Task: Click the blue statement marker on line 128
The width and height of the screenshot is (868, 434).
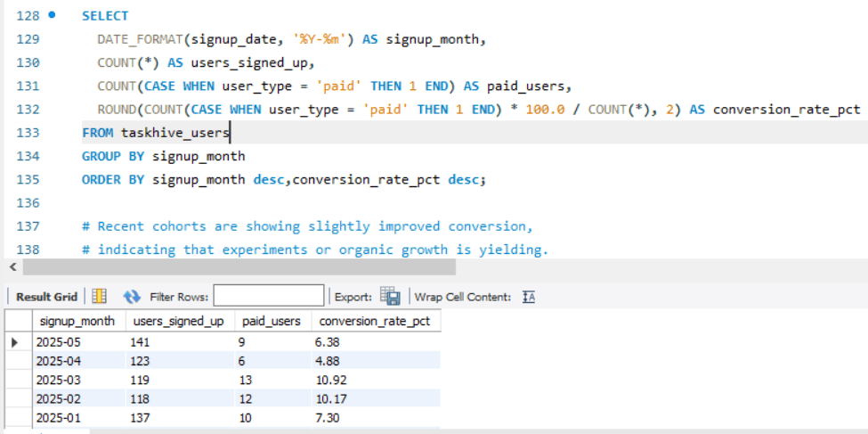Action: point(52,15)
